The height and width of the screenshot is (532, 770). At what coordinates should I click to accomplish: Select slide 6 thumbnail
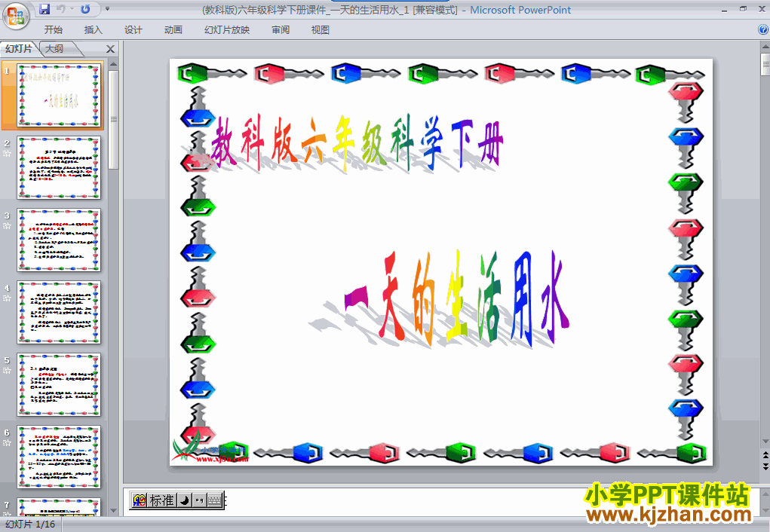[59, 457]
